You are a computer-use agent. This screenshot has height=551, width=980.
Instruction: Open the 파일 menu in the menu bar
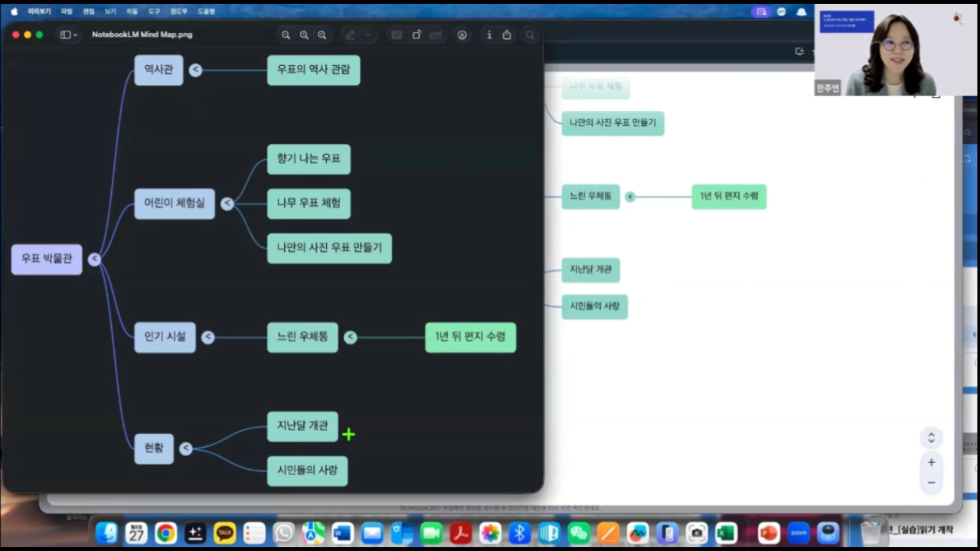(67, 11)
